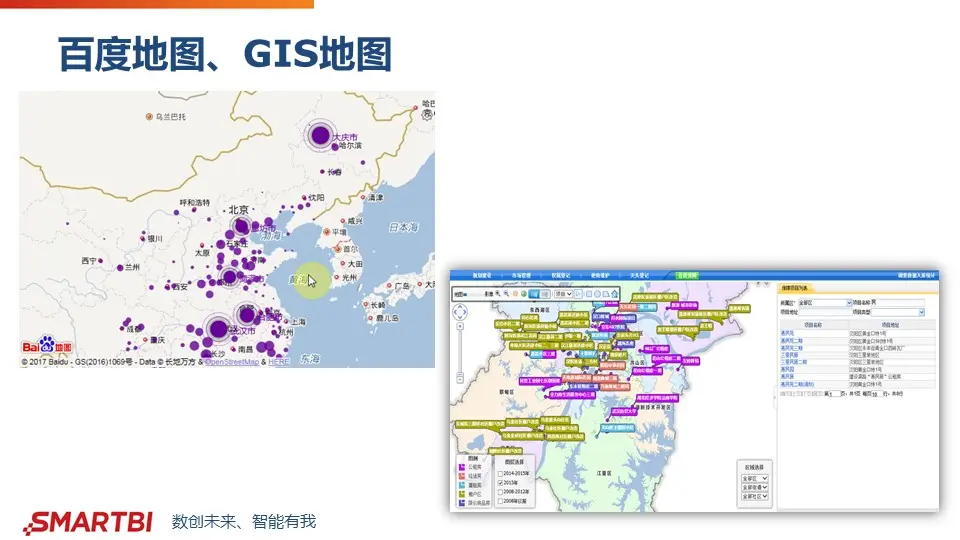Click the 棚户区 olive legend swatch
The width and height of the screenshot is (960, 540).
(x=462, y=494)
